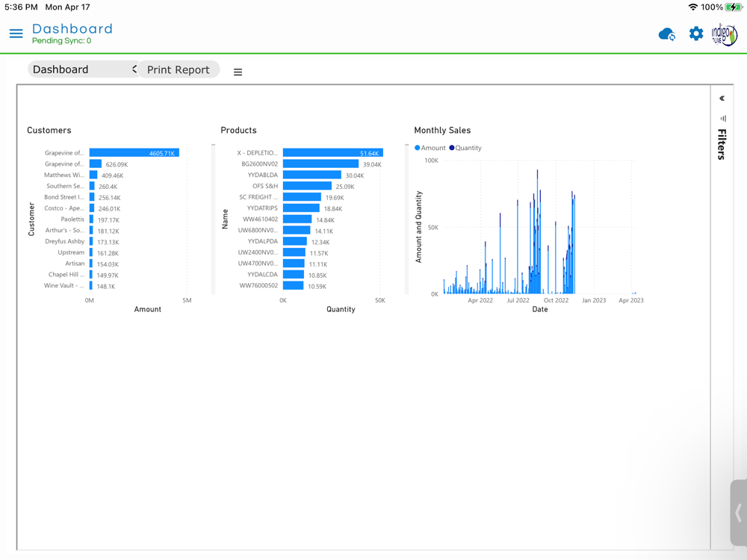Tap the cloud sync icon

[x=667, y=34]
